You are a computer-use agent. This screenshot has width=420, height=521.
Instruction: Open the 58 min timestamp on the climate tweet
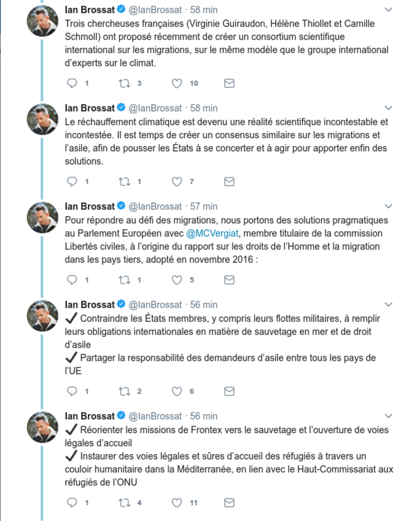point(204,108)
